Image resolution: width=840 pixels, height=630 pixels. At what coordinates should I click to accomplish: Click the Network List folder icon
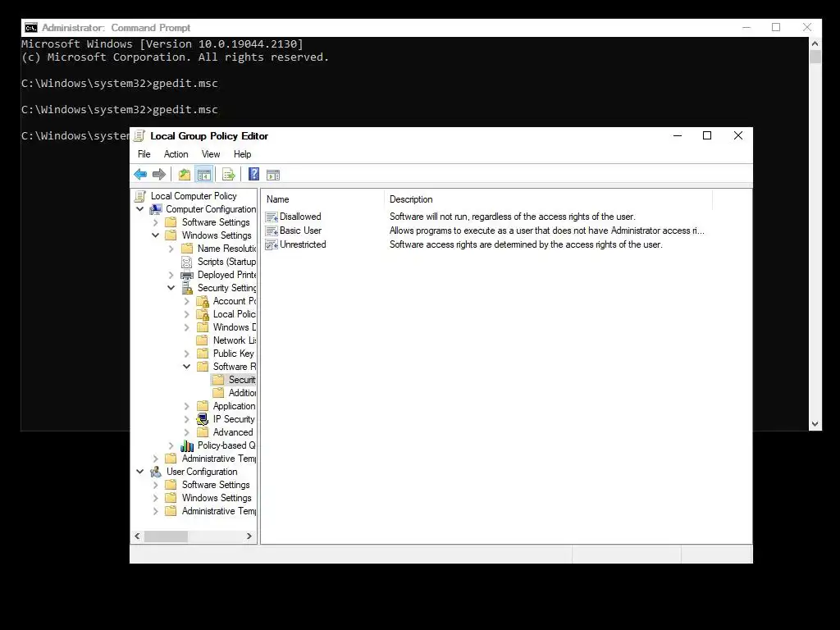coord(202,340)
